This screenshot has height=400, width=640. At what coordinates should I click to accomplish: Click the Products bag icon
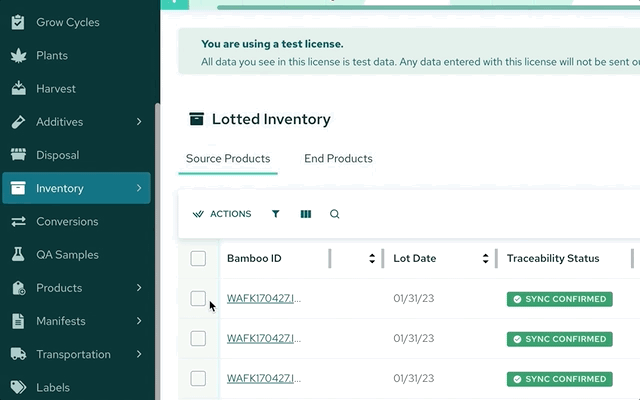coord(18,288)
